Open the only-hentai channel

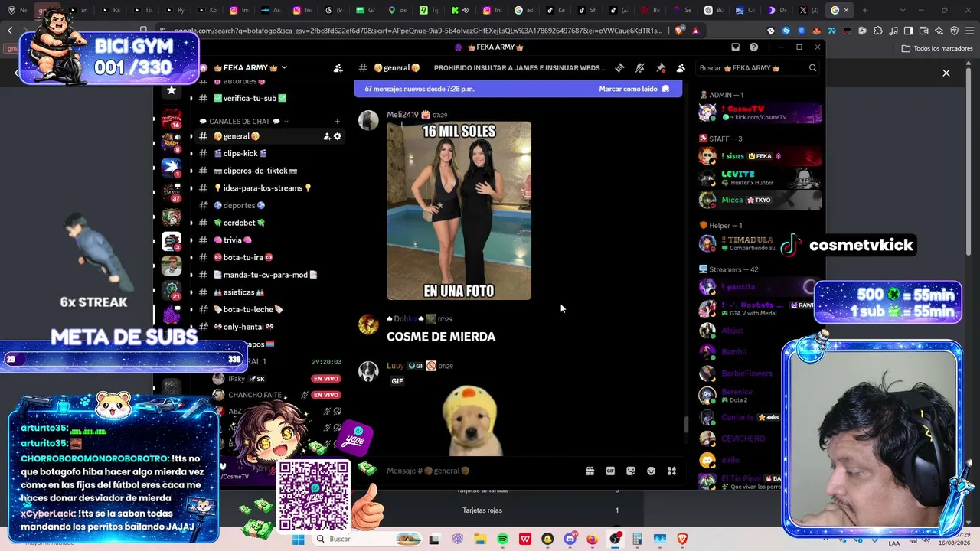point(270,327)
